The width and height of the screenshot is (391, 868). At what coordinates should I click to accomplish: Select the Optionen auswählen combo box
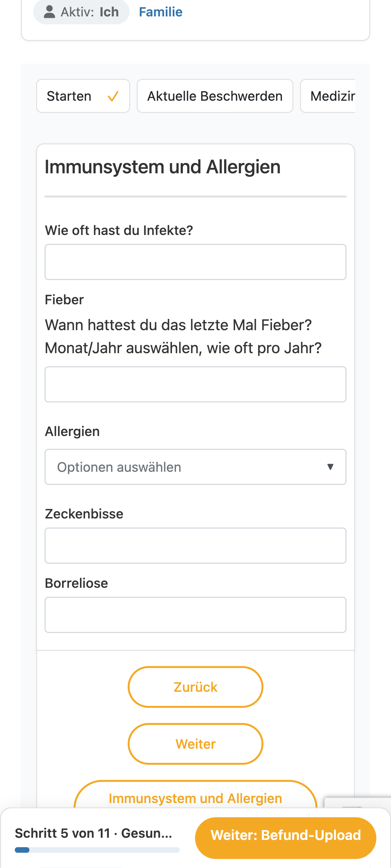[x=195, y=467]
